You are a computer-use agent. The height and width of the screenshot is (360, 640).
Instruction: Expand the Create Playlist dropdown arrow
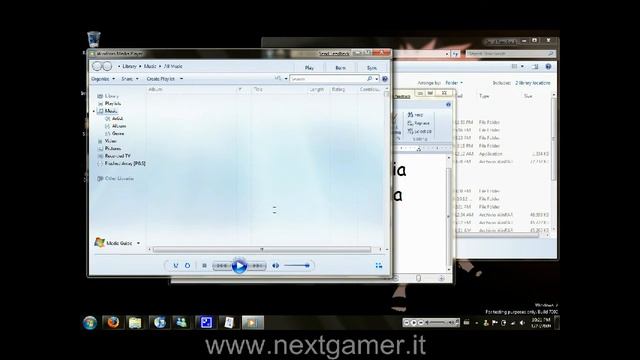point(181,79)
